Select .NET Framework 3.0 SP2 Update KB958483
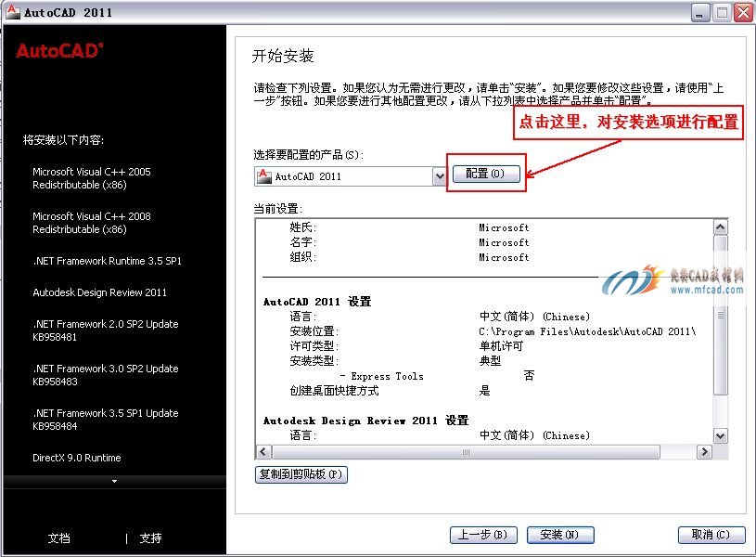Image resolution: width=756 pixels, height=557 pixels. pyautogui.click(x=106, y=375)
